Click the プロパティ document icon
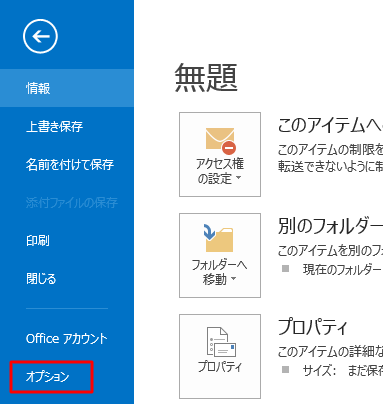383x404 pixels. coord(221,342)
